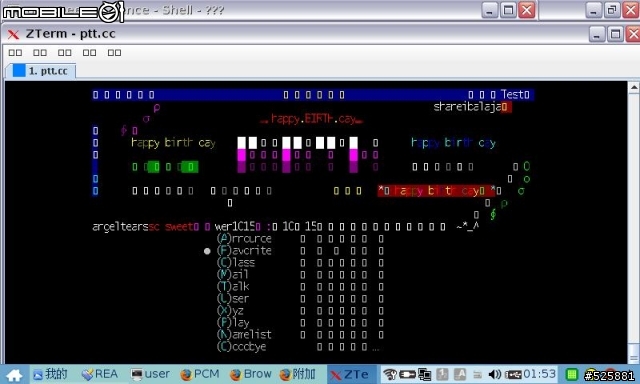Select the (N)amelist menu entry
Screen dimensions: 640x384
coord(244,335)
